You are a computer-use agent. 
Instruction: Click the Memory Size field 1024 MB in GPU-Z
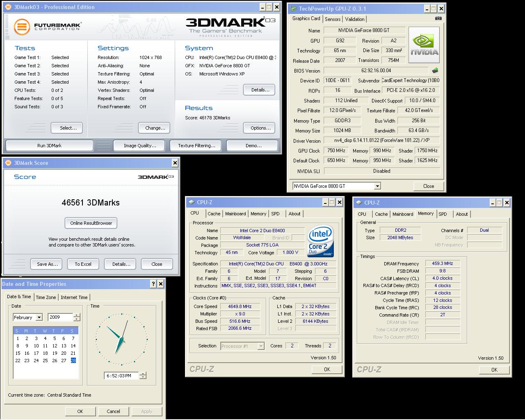pyautogui.click(x=342, y=130)
